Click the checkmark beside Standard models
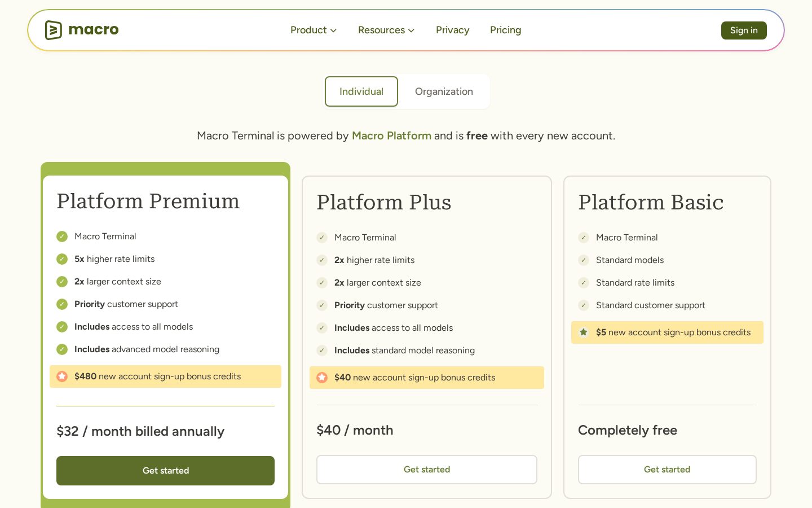 pyautogui.click(x=584, y=260)
